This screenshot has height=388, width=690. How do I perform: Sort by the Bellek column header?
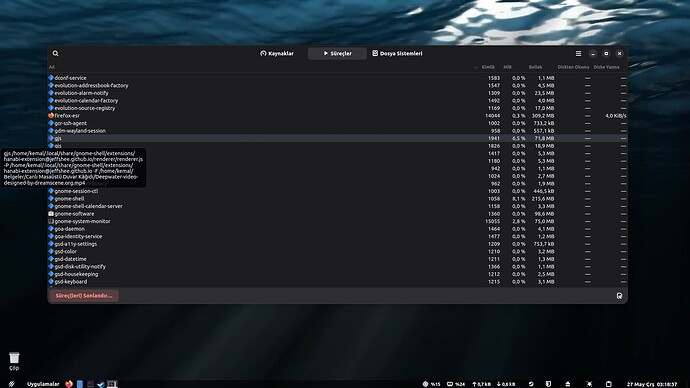coord(536,67)
